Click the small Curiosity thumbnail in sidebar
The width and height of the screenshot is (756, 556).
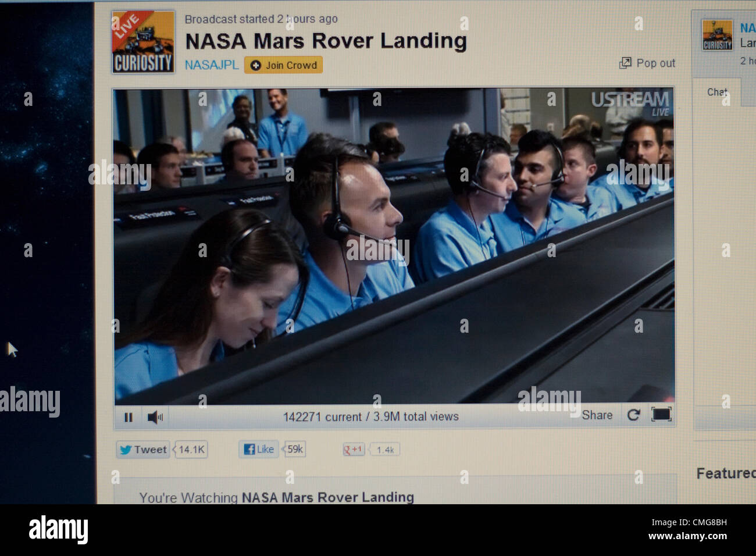[x=717, y=35]
